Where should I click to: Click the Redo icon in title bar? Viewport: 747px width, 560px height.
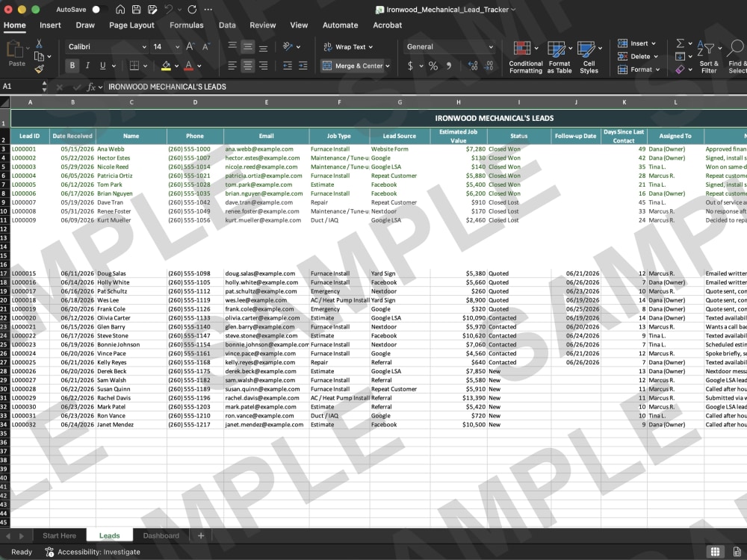pyautogui.click(x=192, y=10)
